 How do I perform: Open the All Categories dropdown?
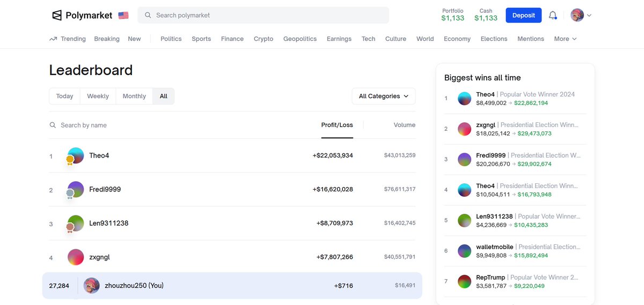[x=383, y=96]
